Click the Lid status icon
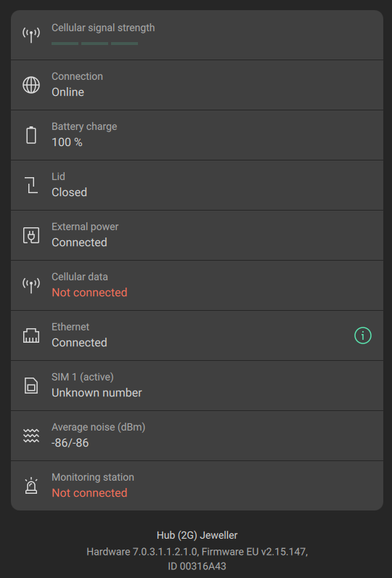This screenshot has width=392, height=578. click(x=31, y=185)
